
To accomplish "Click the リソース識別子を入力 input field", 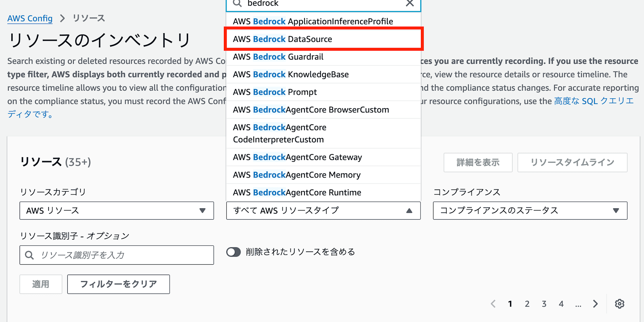I will point(117,255).
